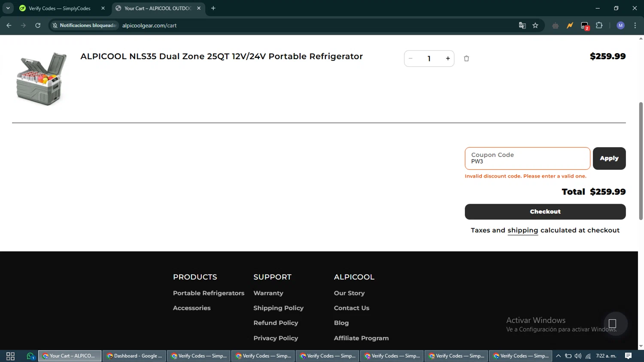Image resolution: width=644 pixels, height=362 pixels.
Task: Click the page vertical scrollbar
Action: (641, 161)
